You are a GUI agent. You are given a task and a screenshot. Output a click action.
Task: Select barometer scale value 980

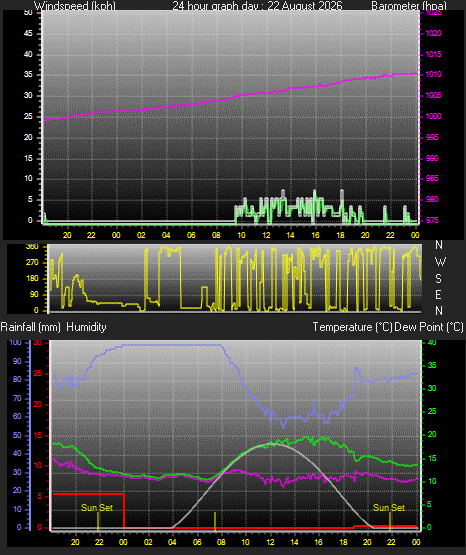(432, 199)
